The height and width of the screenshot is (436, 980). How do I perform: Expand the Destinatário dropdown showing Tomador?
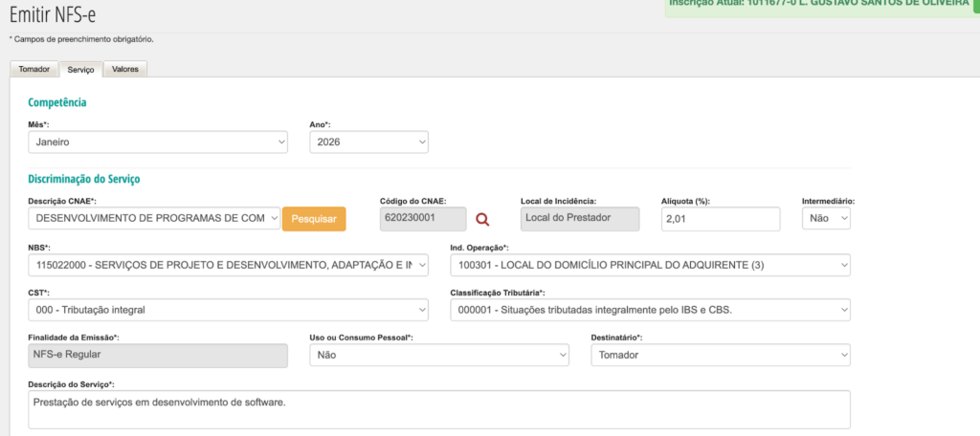coord(721,355)
